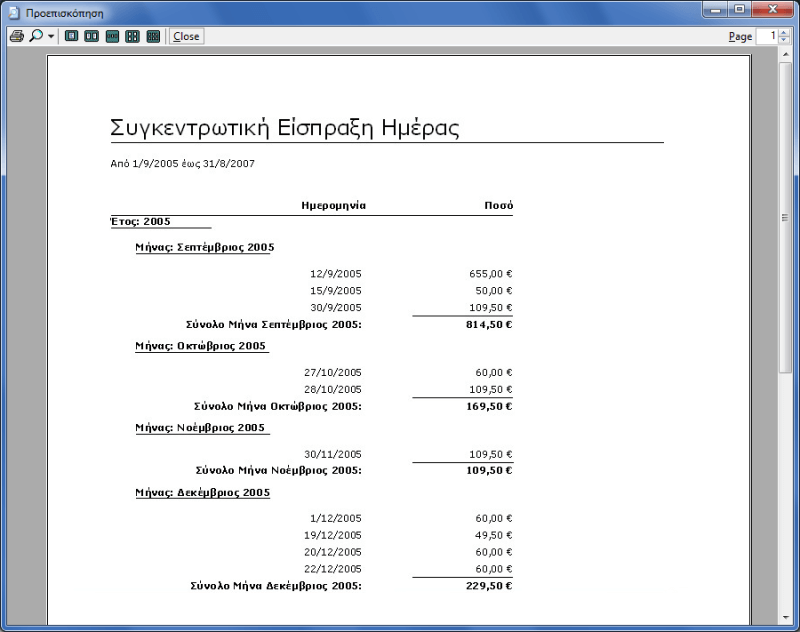Click the vertical scrollbar up arrow
The height and width of the screenshot is (632, 800).
786,56
